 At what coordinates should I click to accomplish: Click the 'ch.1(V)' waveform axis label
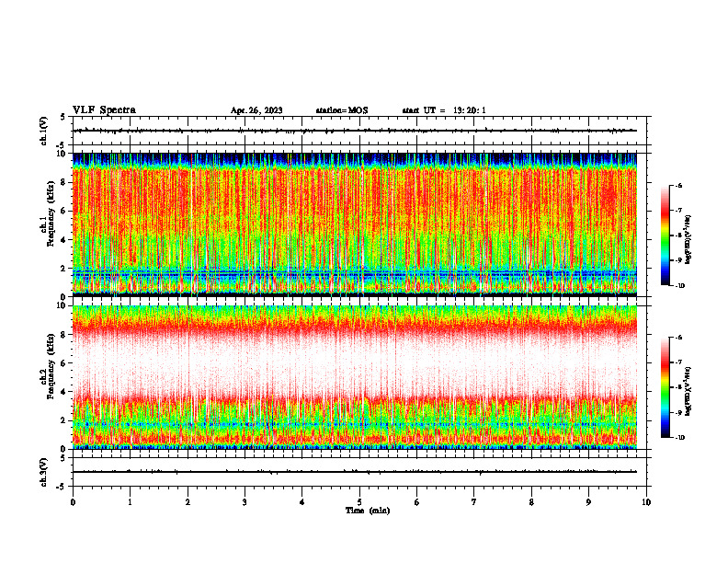(x=44, y=131)
